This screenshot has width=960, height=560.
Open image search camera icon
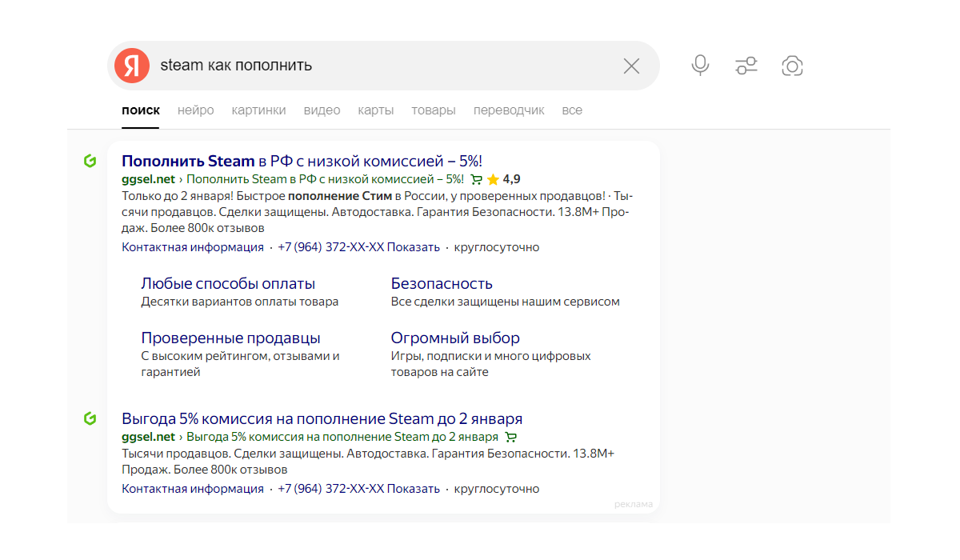pos(792,66)
